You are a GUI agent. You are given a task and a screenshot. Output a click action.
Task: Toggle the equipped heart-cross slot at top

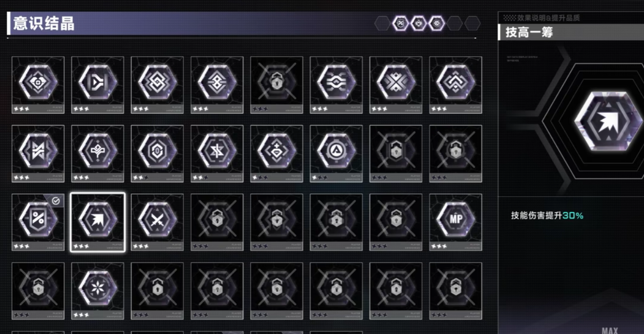coord(419,23)
